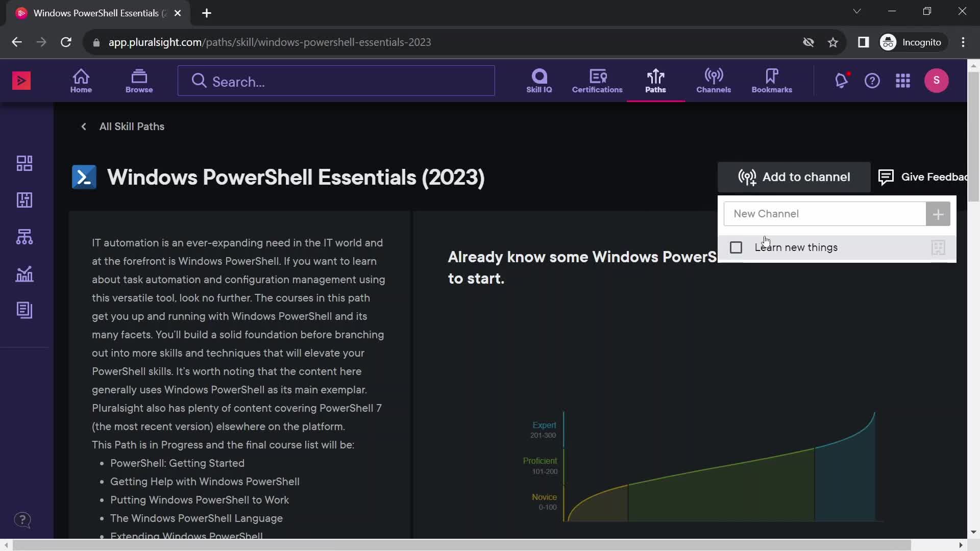The width and height of the screenshot is (980, 551).
Task: Navigate to Paths section
Action: 655,81
